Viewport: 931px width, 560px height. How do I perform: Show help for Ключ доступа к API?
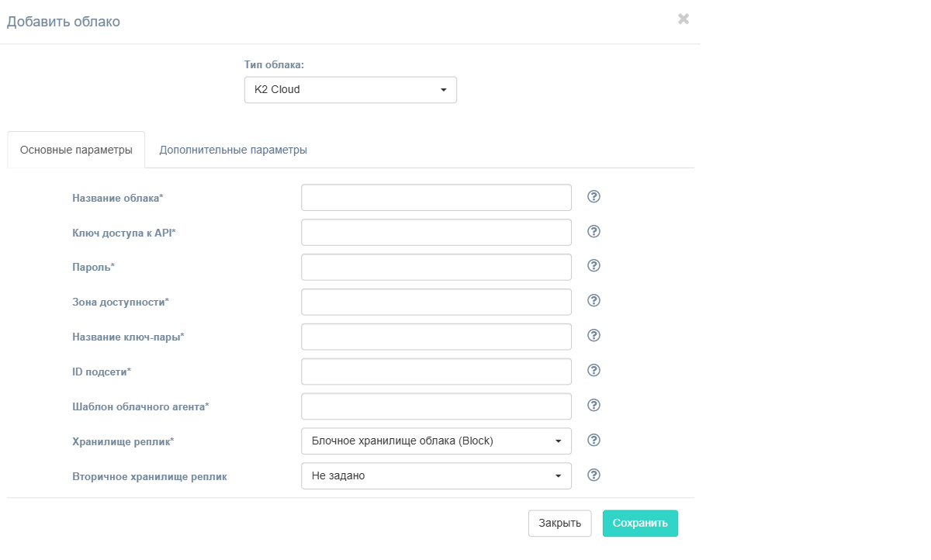(594, 231)
